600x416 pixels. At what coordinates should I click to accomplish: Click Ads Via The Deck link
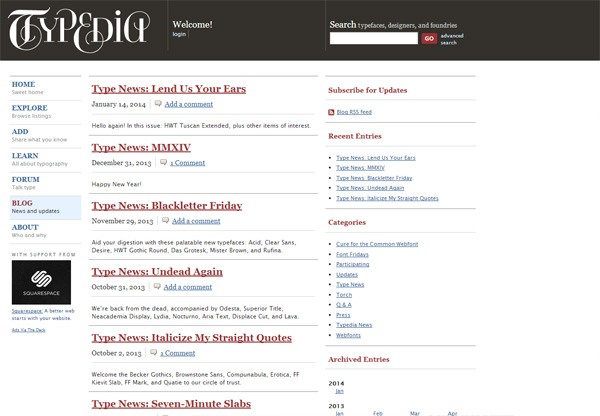(28, 330)
